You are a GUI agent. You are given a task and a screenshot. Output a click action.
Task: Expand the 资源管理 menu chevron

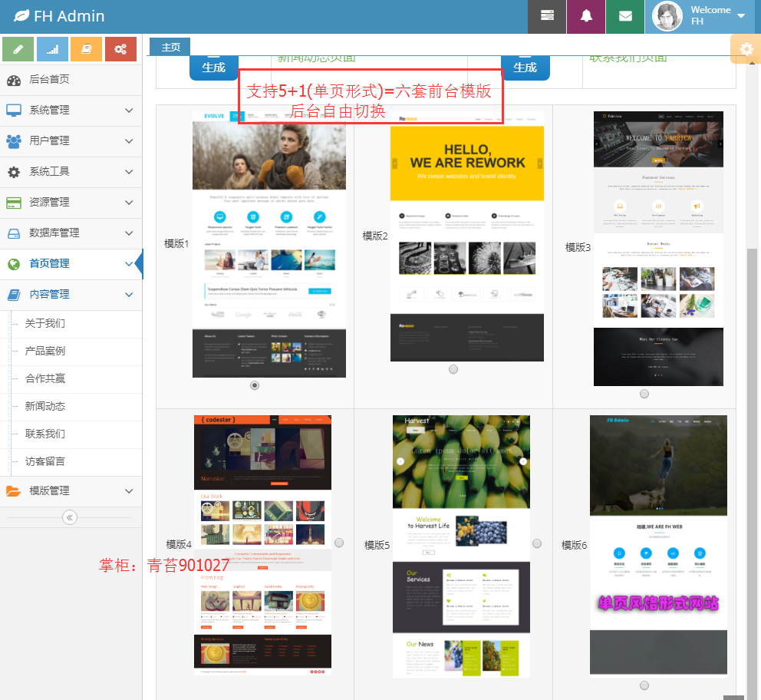click(129, 202)
